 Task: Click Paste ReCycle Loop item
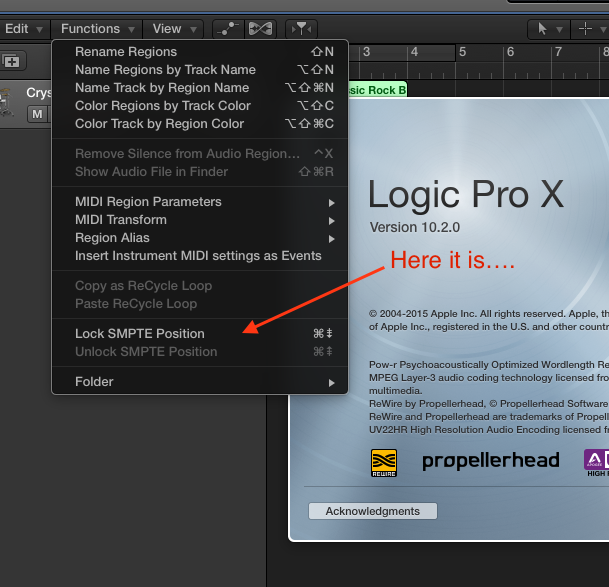pos(200,304)
